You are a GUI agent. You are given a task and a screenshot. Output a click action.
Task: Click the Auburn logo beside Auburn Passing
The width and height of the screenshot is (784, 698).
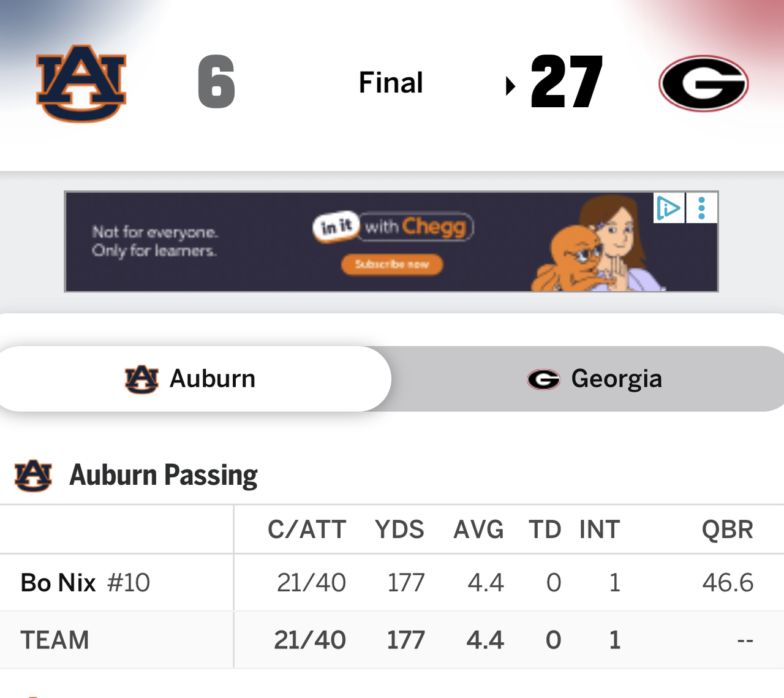click(33, 476)
